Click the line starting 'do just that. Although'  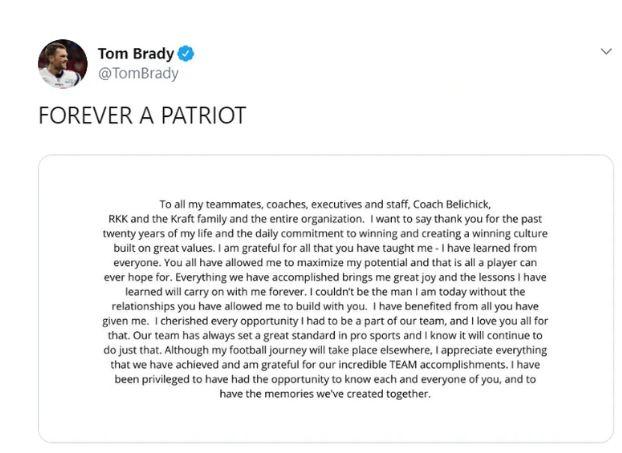click(x=325, y=350)
